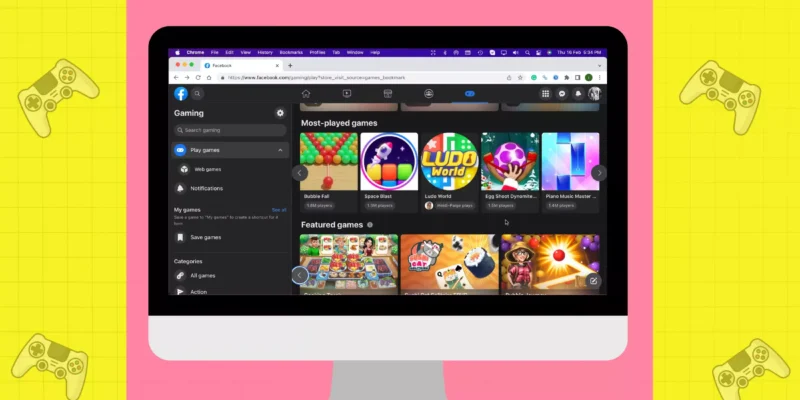Open the Apple menu
This screenshot has height=400, width=800.
pos(178,53)
